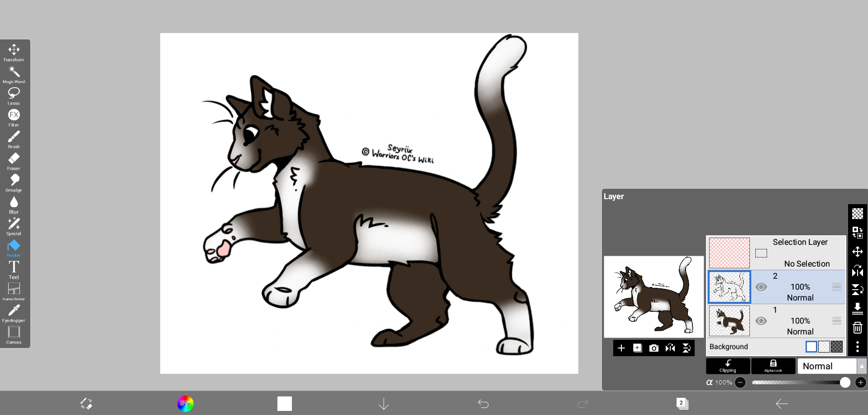Tap the reorder handle on layer 2
Viewport: 868px width, 415px height.
coord(836,287)
